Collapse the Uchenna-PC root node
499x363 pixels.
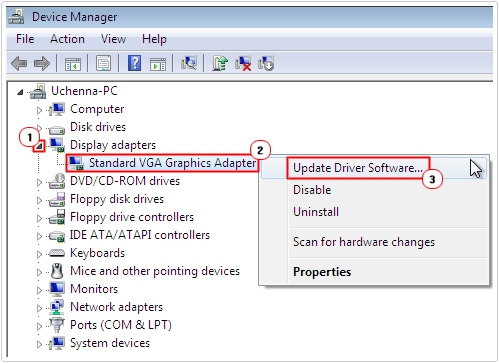tap(20, 92)
